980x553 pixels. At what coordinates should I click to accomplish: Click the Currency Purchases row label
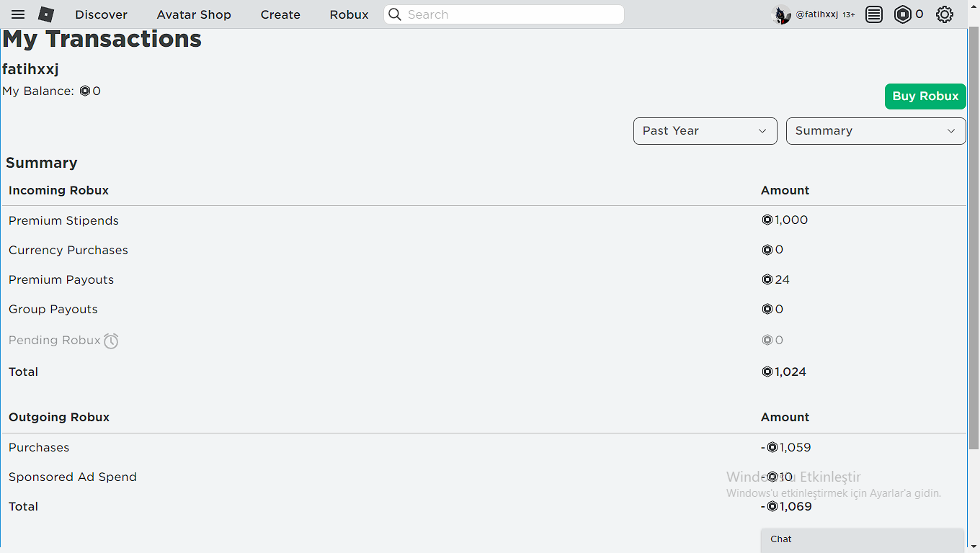(x=68, y=250)
